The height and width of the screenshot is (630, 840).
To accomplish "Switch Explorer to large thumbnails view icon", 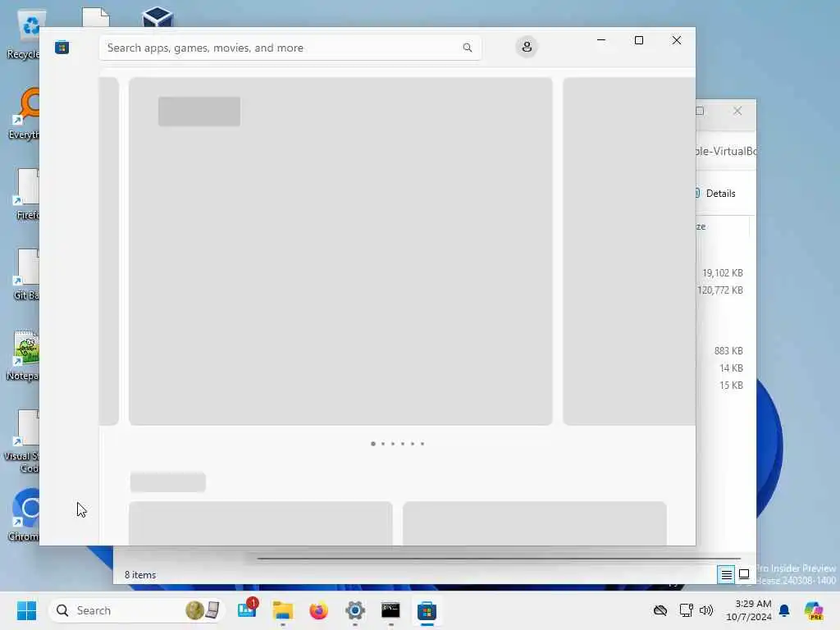I will (x=744, y=574).
